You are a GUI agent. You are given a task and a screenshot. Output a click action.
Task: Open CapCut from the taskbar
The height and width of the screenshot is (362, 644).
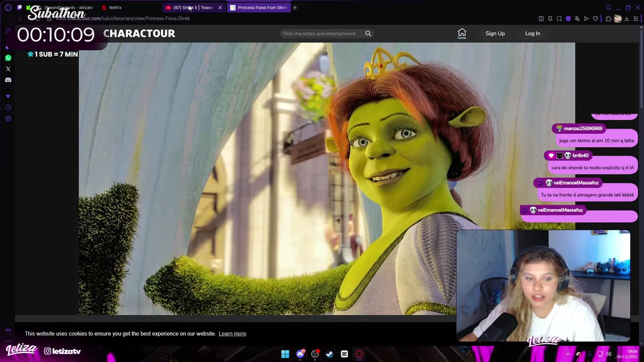click(344, 354)
